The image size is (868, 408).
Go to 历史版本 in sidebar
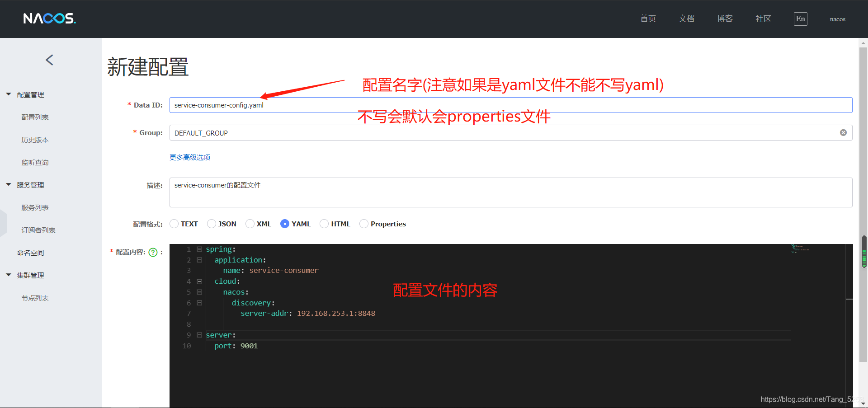click(35, 140)
